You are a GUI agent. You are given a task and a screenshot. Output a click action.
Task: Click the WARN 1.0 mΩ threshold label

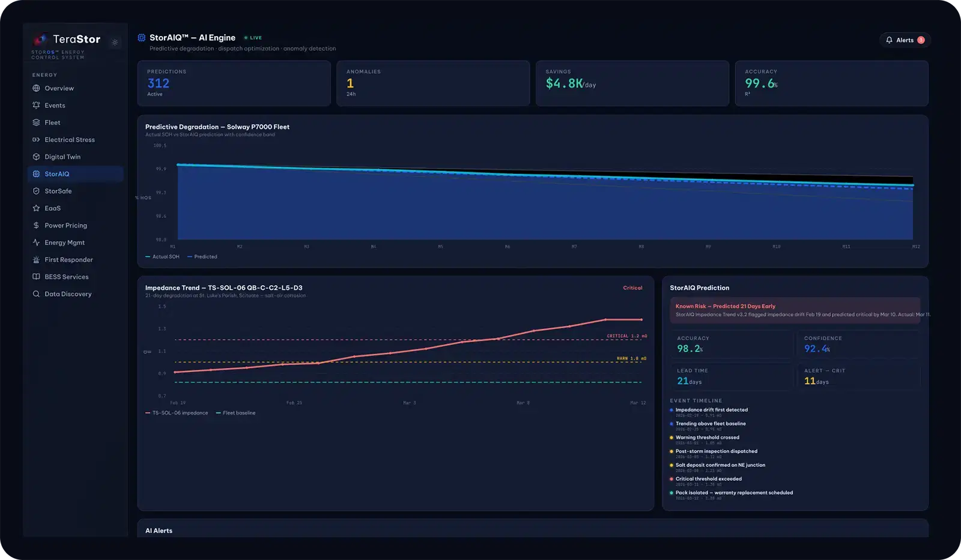click(x=632, y=358)
